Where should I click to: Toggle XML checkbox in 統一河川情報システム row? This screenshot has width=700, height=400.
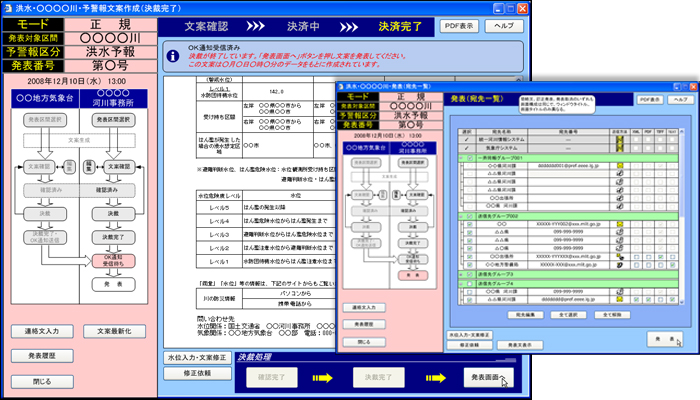point(636,139)
